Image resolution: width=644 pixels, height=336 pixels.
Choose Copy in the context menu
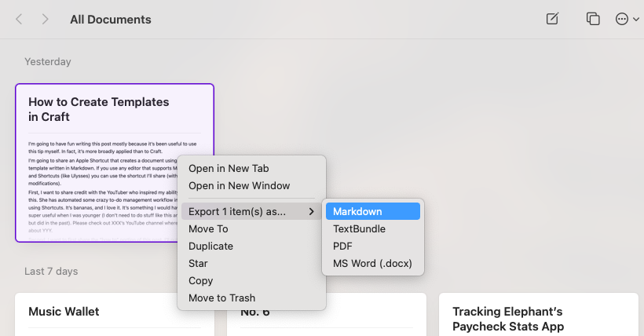point(251,280)
